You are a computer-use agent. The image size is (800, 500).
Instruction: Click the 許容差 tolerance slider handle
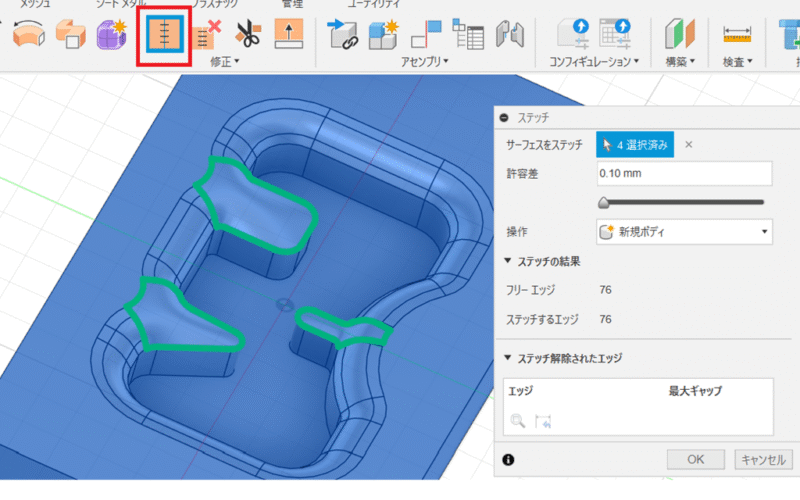point(603,202)
